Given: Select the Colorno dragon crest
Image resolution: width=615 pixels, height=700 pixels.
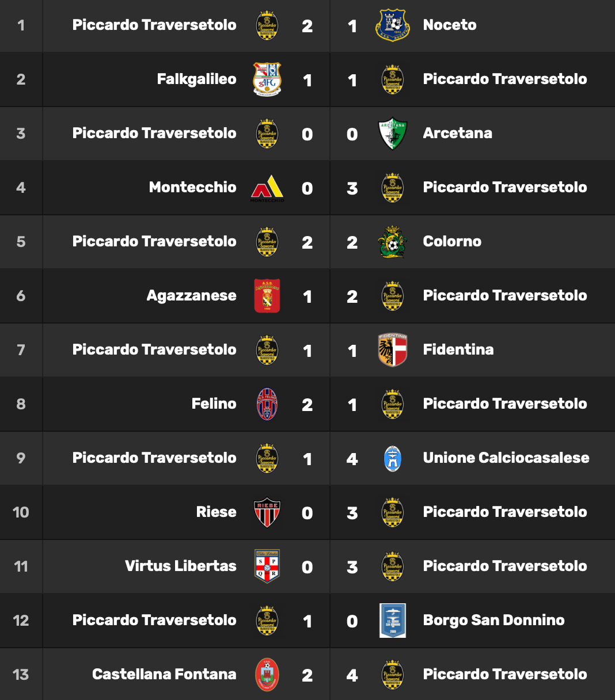Looking at the screenshot, I should pyautogui.click(x=393, y=242).
